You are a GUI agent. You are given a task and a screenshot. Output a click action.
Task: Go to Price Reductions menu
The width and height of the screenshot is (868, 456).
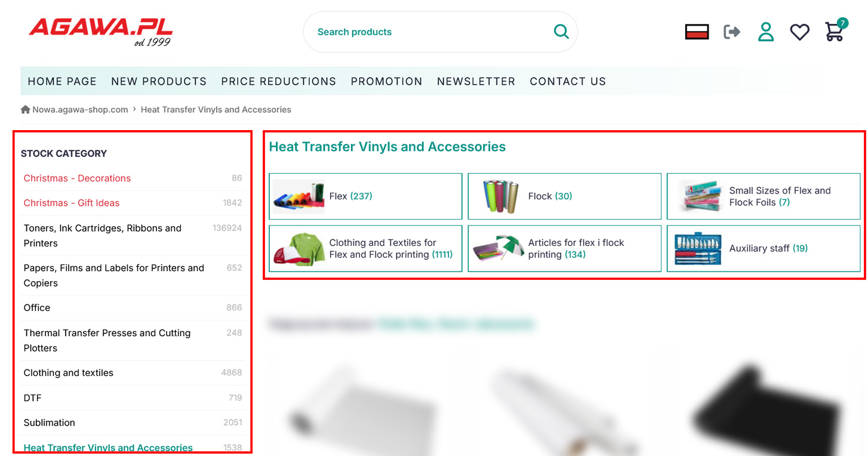pyautogui.click(x=279, y=81)
